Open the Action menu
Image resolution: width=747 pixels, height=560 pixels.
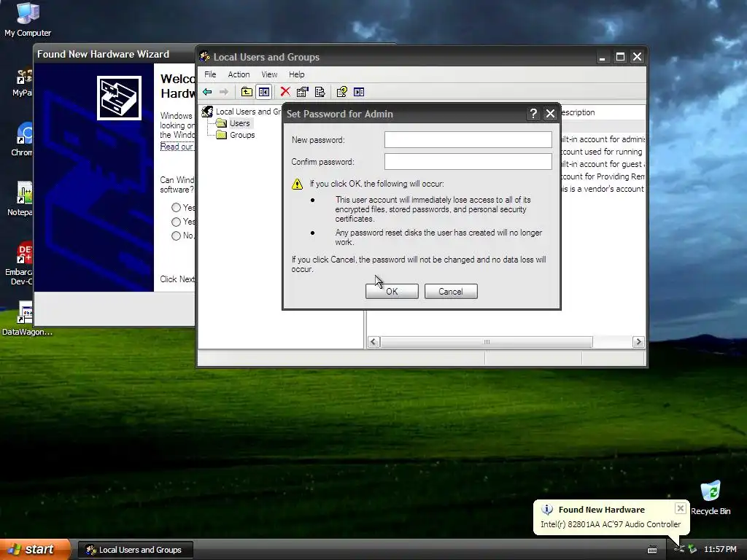pyautogui.click(x=239, y=75)
